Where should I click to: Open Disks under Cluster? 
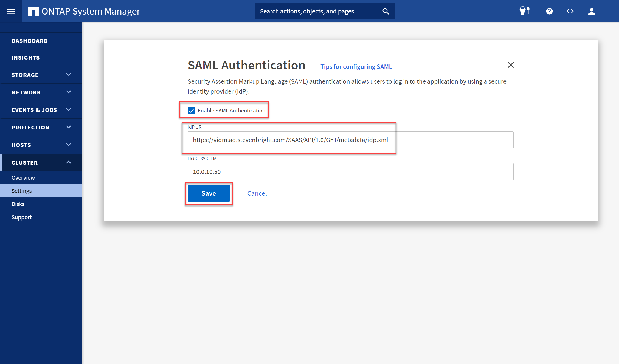18,204
